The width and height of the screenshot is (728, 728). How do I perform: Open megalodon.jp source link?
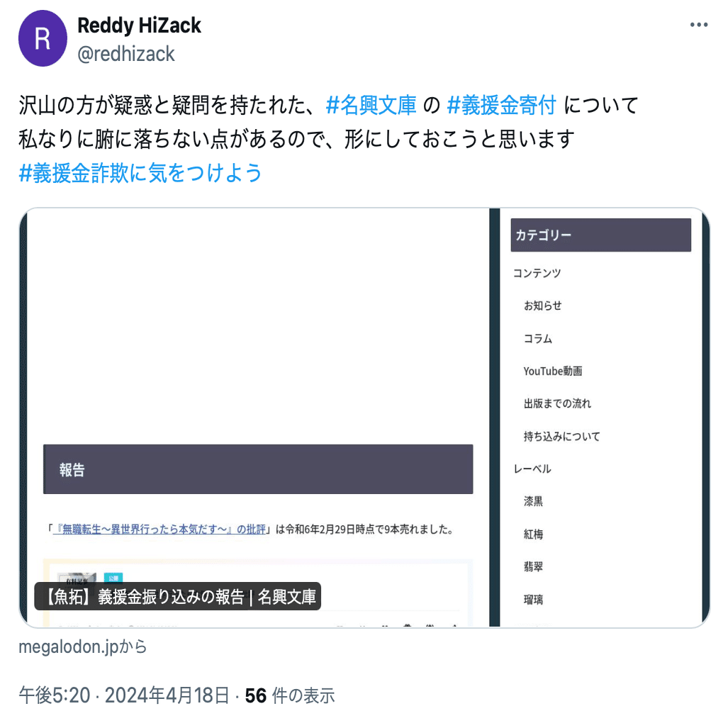click(x=83, y=646)
